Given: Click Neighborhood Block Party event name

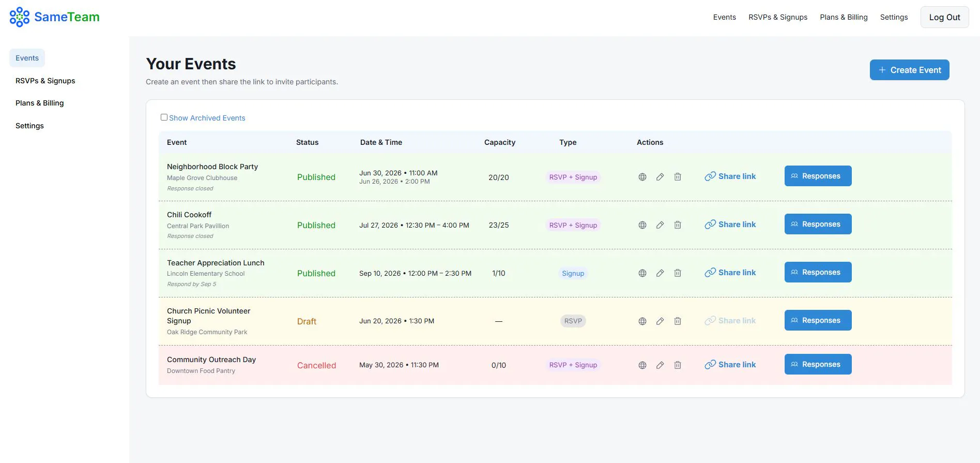Looking at the screenshot, I should [x=212, y=167].
